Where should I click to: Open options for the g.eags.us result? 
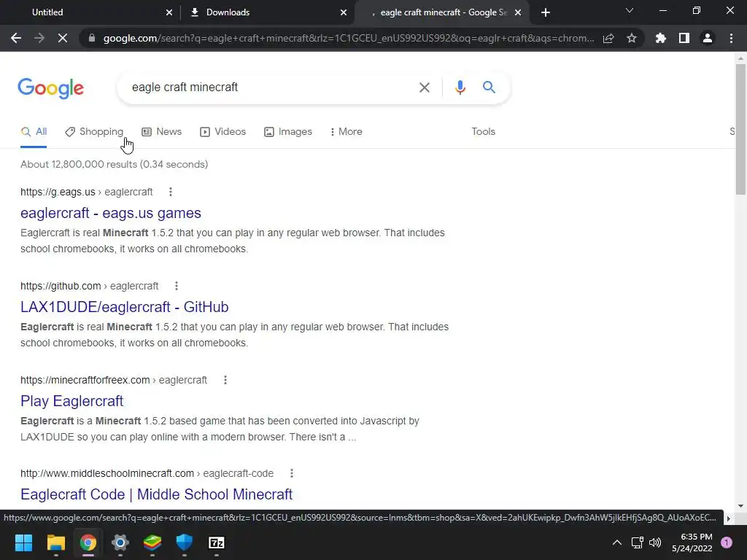point(171,192)
